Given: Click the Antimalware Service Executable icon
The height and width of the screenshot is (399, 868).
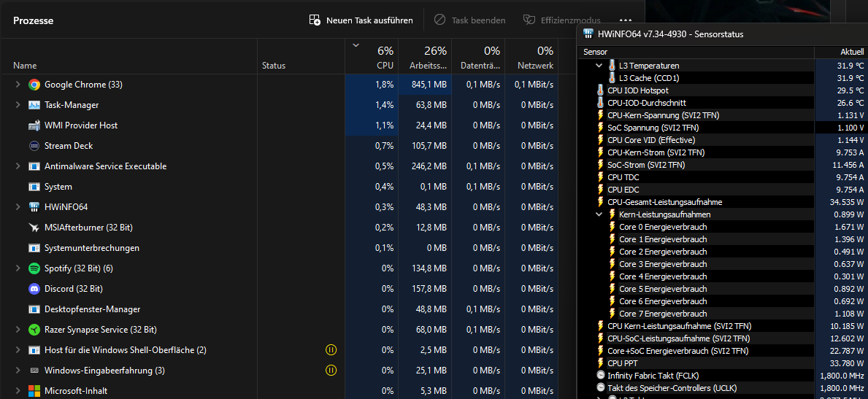Looking at the screenshot, I should tap(34, 166).
